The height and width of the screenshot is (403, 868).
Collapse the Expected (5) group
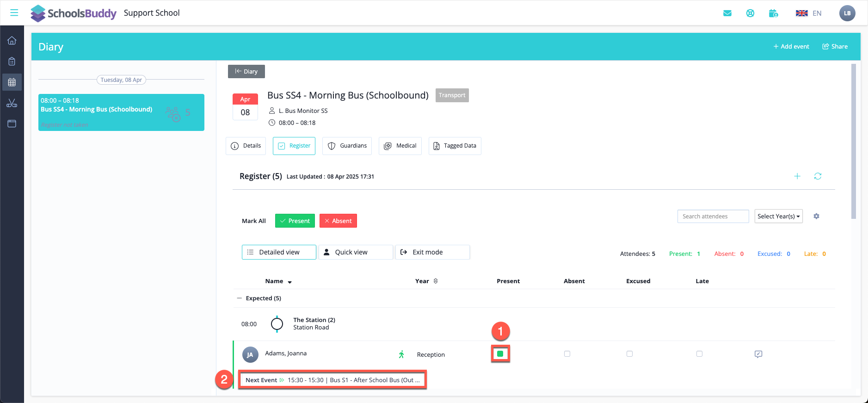click(240, 298)
